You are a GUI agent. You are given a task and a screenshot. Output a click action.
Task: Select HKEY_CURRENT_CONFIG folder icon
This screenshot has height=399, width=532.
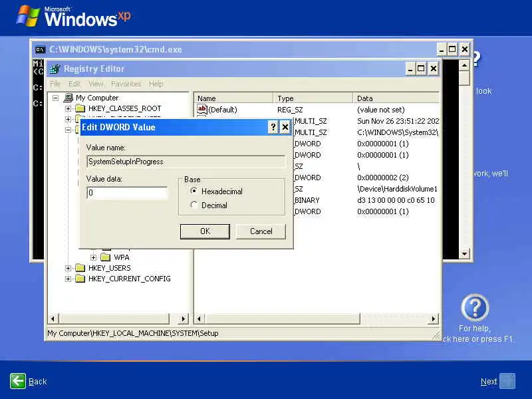(x=80, y=279)
